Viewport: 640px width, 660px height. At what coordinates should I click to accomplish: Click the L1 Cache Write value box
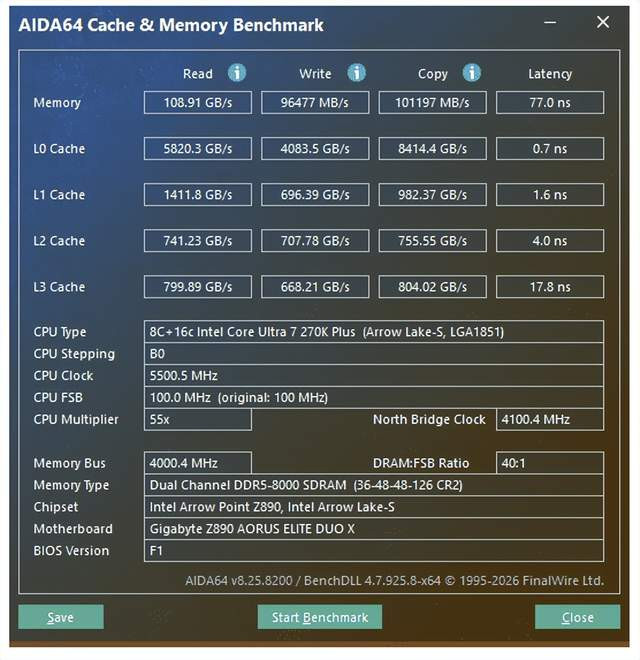point(315,195)
